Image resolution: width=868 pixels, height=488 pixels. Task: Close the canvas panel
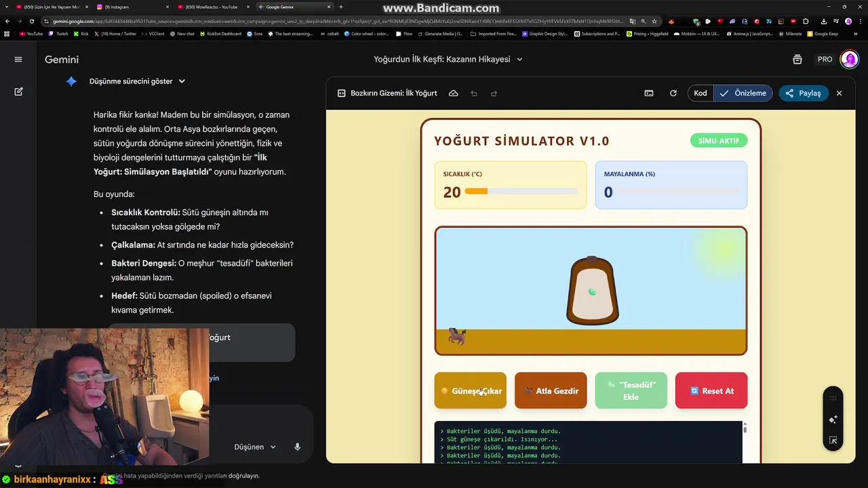[839, 93]
